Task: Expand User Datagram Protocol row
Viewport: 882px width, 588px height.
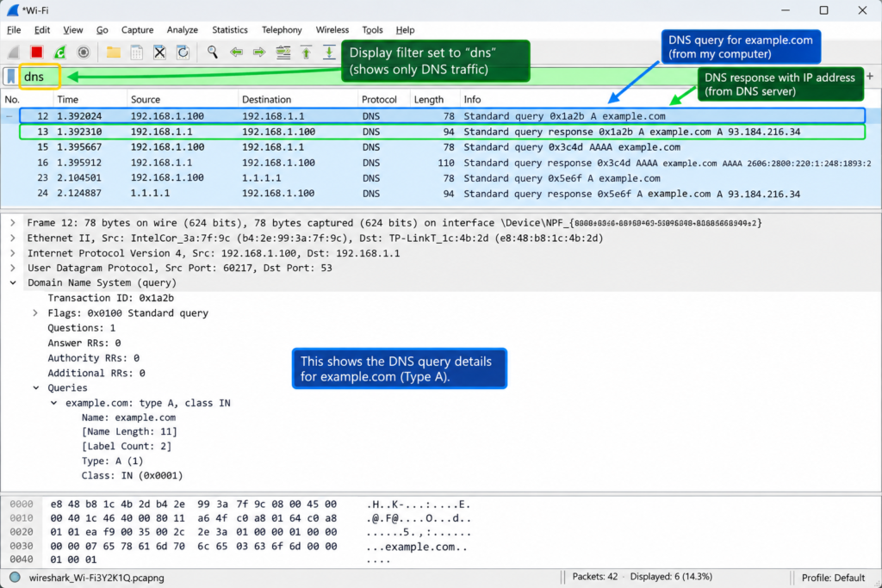Action: [x=12, y=268]
